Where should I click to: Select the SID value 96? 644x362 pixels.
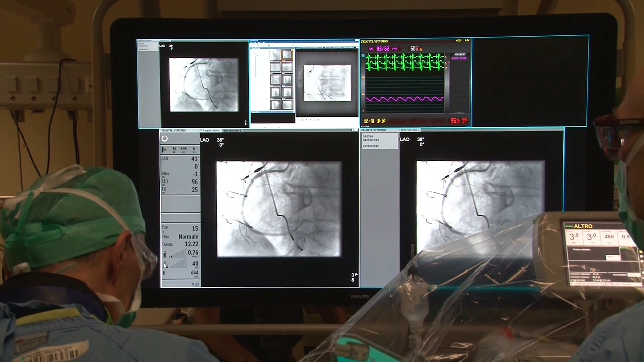click(x=194, y=182)
